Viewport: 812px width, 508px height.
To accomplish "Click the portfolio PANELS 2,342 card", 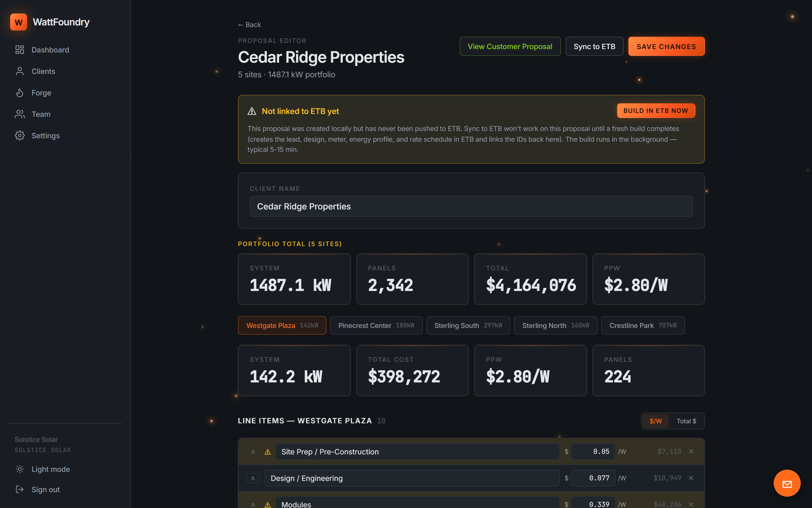I will (x=412, y=279).
